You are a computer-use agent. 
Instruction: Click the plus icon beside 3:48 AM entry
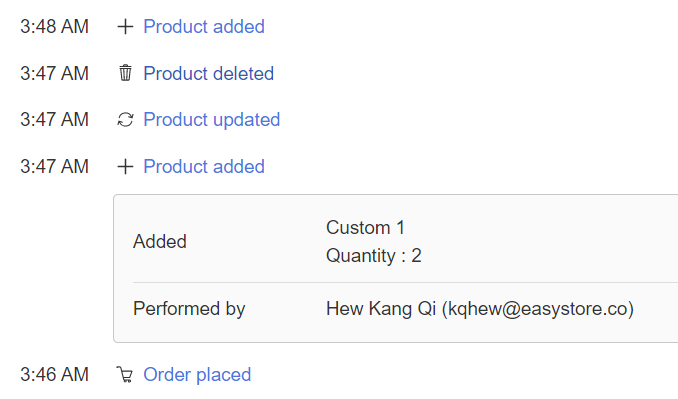click(x=125, y=27)
